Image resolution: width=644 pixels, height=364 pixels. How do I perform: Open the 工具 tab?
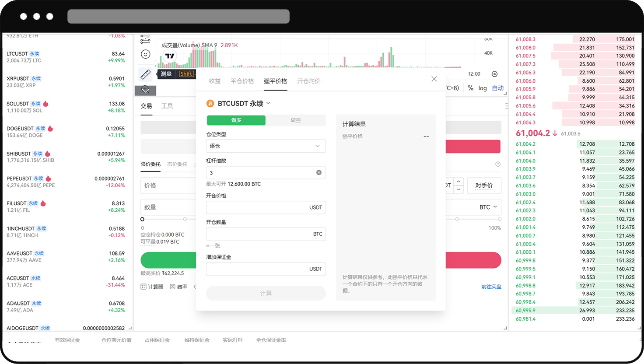pos(167,106)
